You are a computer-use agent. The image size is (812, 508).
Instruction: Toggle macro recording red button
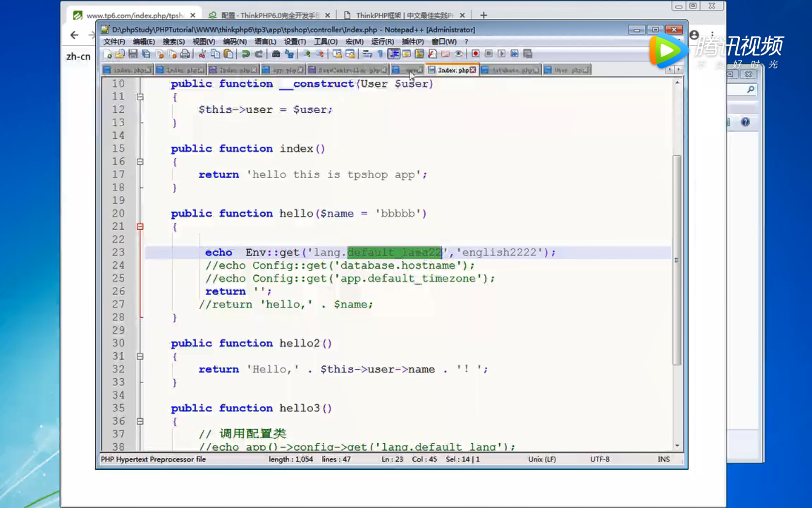pyautogui.click(x=476, y=54)
